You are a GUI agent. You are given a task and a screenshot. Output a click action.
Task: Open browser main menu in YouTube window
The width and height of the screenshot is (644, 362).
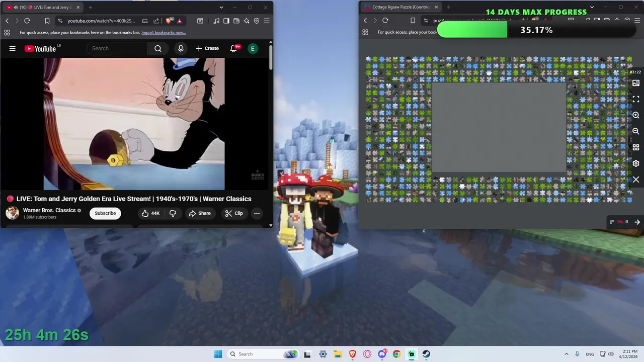pyautogui.click(x=267, y=21)
